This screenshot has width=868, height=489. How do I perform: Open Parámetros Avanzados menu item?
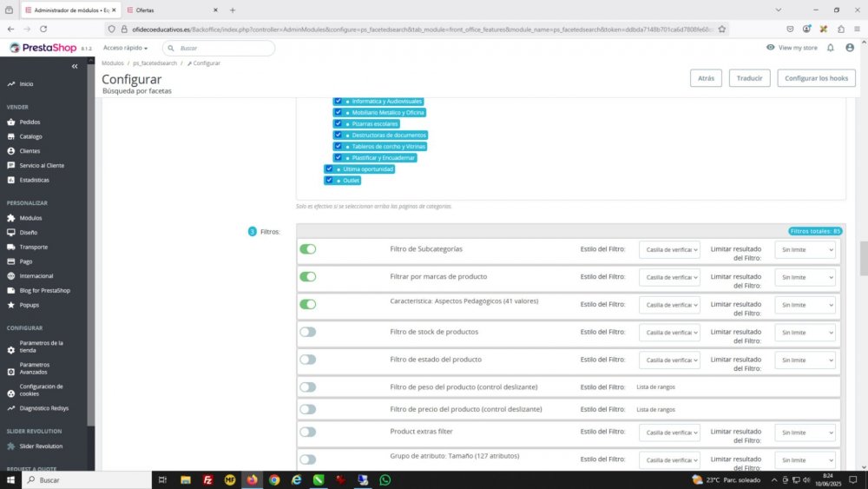click(x=35, y=368)
